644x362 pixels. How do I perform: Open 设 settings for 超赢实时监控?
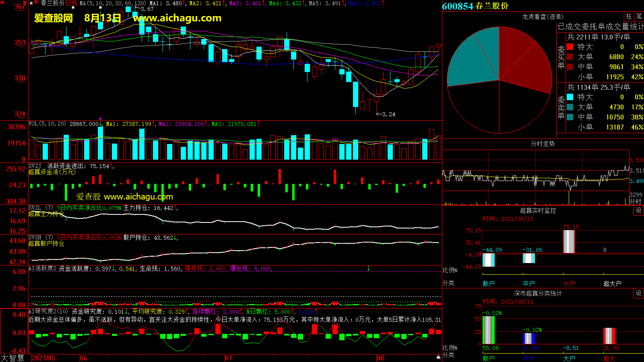638,210
